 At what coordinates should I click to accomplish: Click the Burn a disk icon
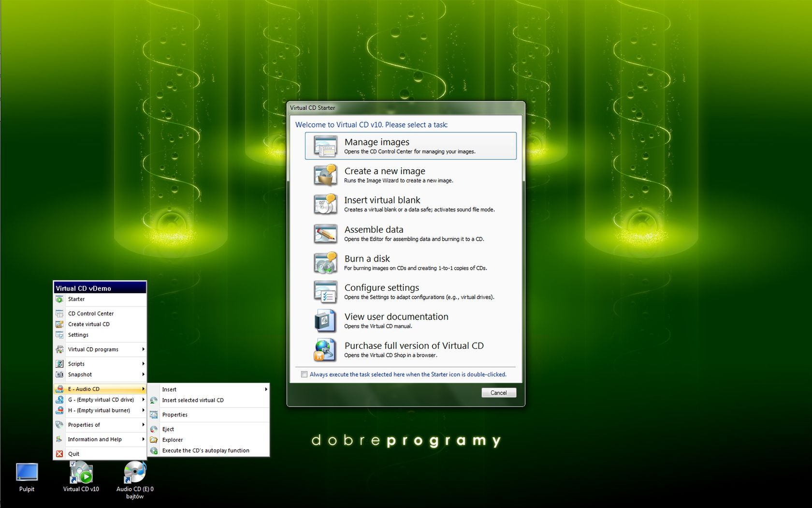(325, 263)
